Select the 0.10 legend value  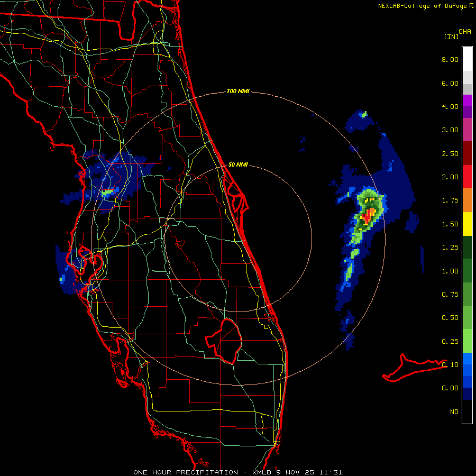point(450,365)
